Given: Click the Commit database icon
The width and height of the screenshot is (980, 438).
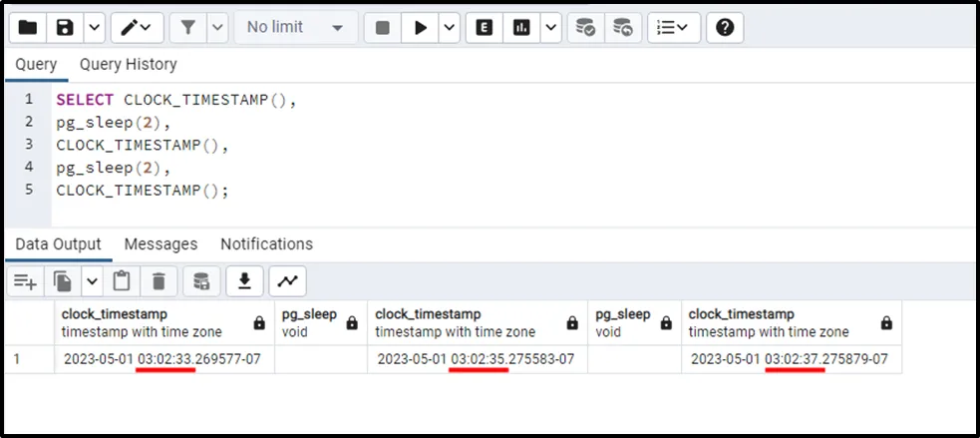Looking at the screenshot, I should point(586,28).
